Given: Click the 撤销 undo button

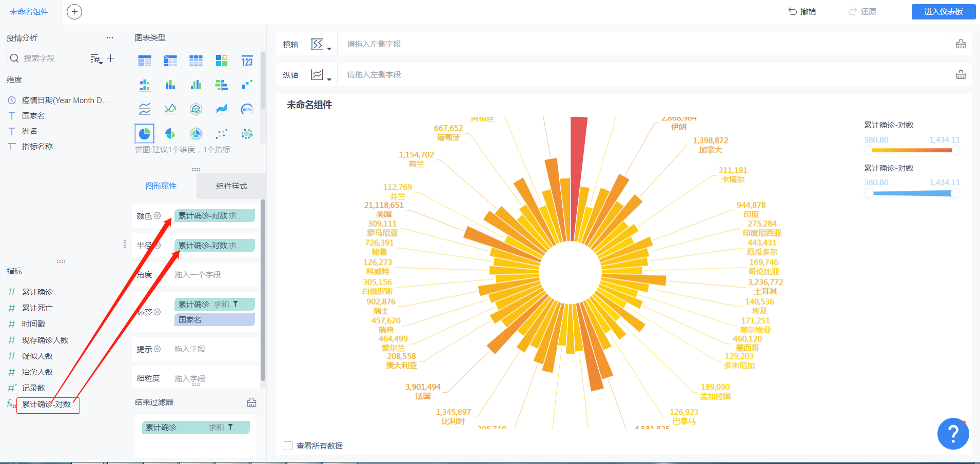Looking at the screenshot, I should (802, 12).
